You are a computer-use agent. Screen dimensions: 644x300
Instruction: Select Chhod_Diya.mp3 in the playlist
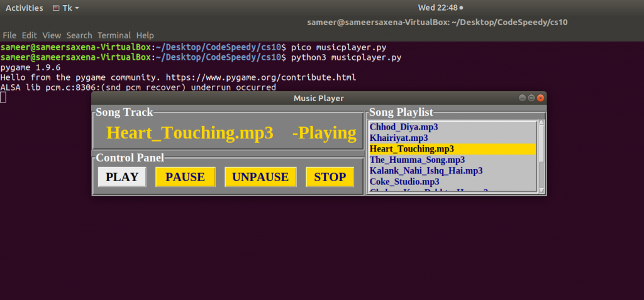coord(453,126)
